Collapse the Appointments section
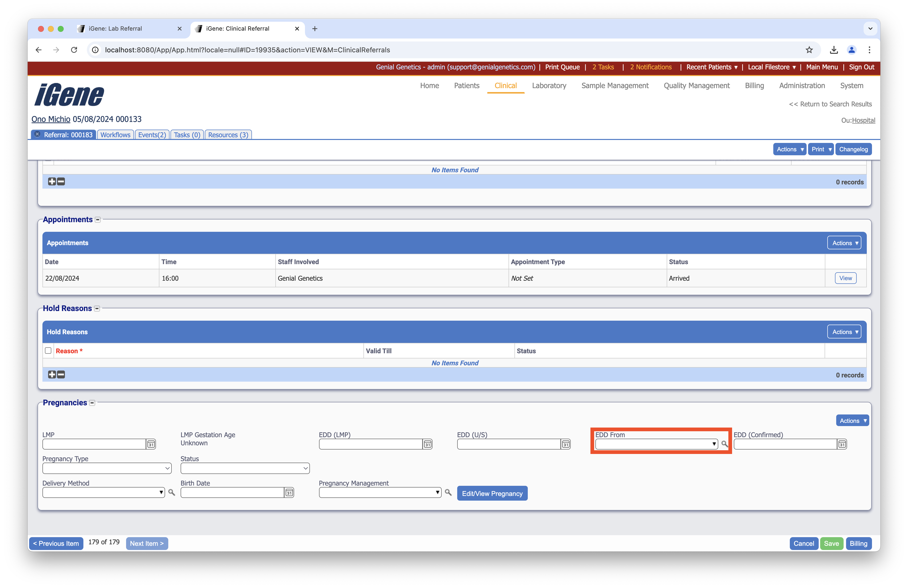Viewport: 908px width, 588px height. 98,220
